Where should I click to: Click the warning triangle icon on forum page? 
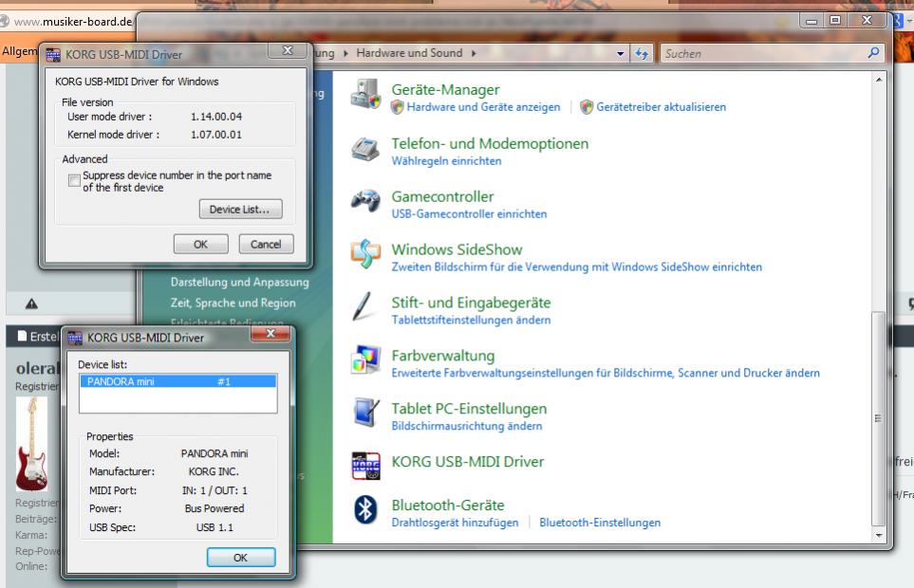(x=31, y=303)
